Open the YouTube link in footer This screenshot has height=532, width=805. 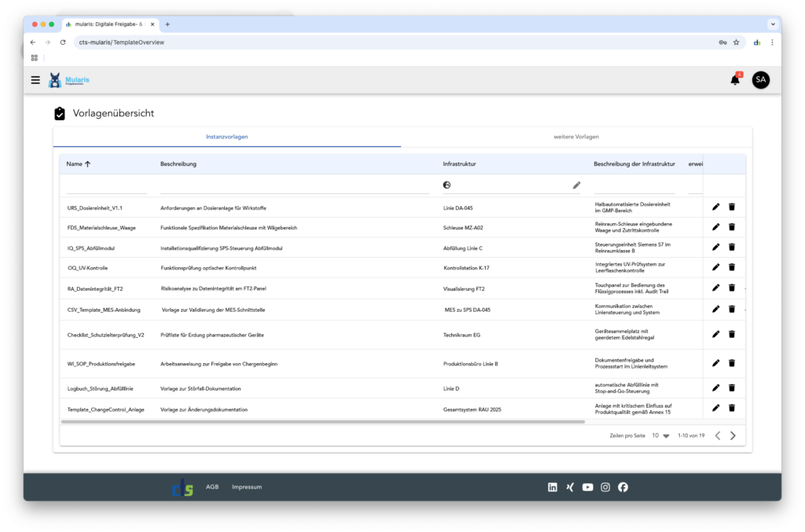pos(587,487)
